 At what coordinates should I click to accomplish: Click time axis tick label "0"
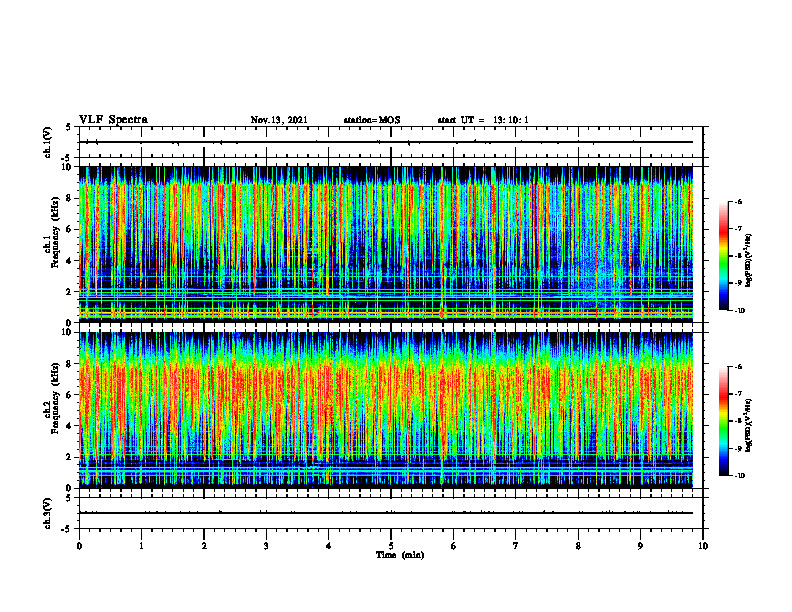pyautogui.click(x=79, y=546)
